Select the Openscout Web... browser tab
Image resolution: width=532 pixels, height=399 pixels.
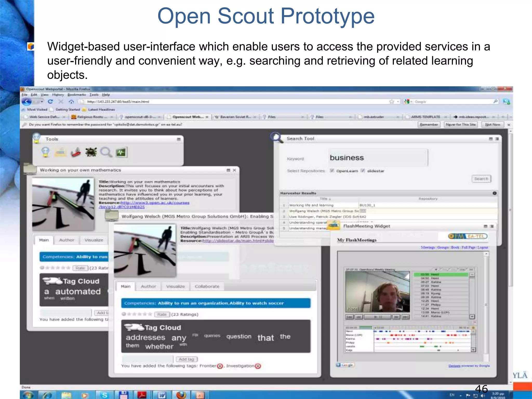[x=188, y=117]
